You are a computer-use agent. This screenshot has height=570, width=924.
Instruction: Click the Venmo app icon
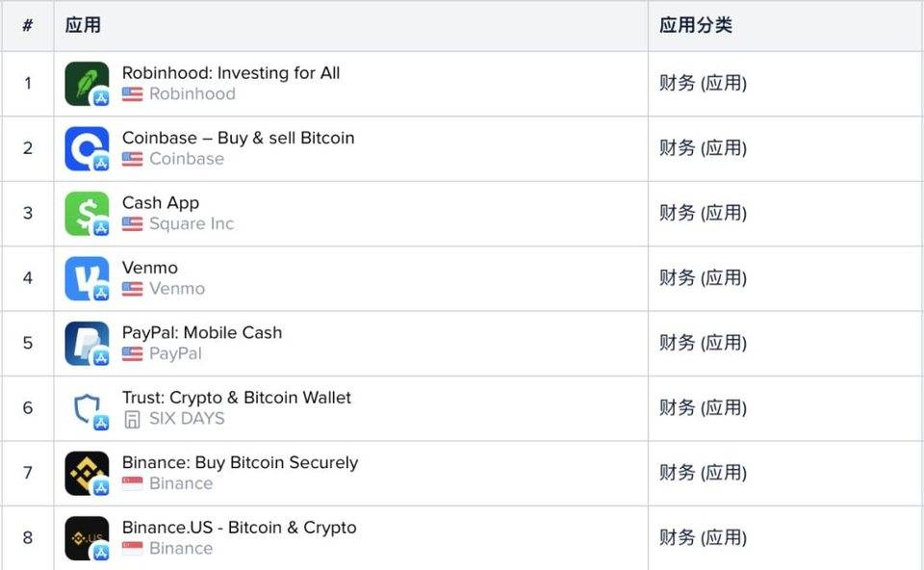click(x=88, y=278)
